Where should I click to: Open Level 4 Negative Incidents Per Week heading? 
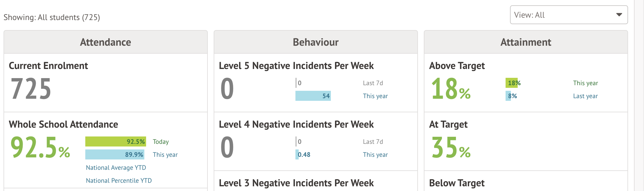(x=296, y=124)
